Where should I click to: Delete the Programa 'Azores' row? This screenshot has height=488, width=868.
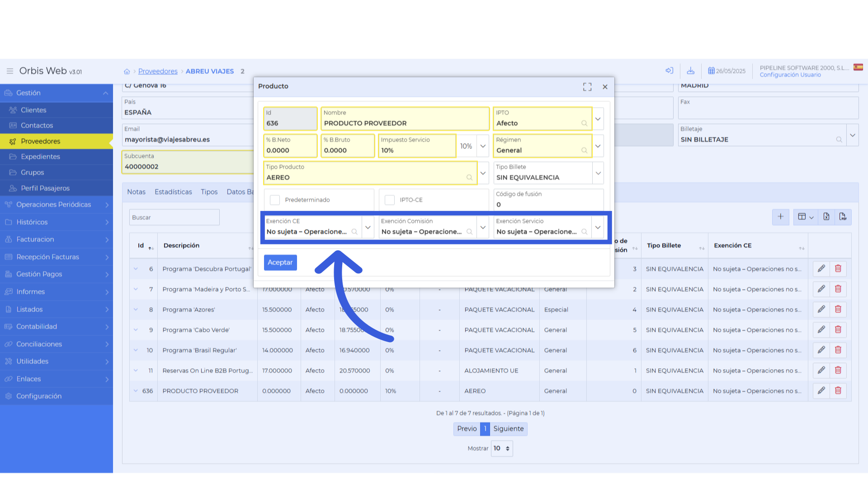tap(838, 309)
